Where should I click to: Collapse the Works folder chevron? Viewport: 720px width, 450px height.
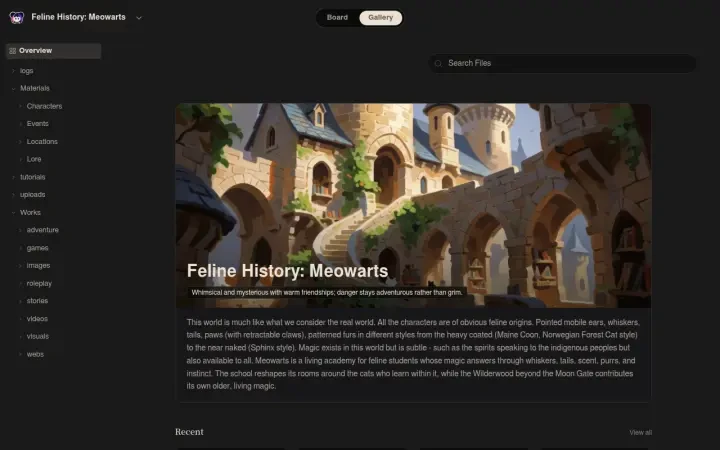point(13,213)
